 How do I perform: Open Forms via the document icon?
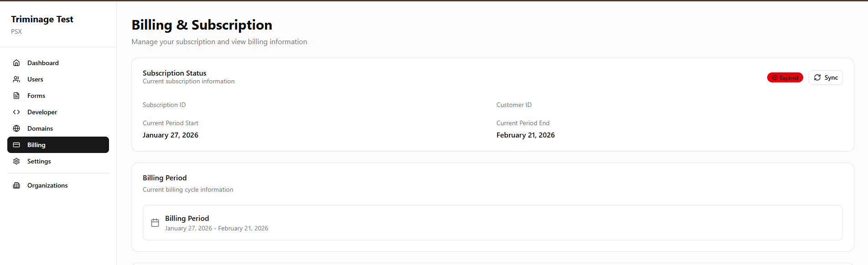[x=16, y=95]
